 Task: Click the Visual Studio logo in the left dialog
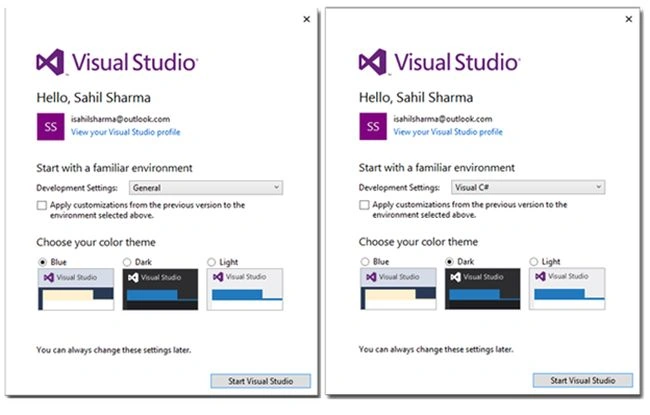coord(117,62)
